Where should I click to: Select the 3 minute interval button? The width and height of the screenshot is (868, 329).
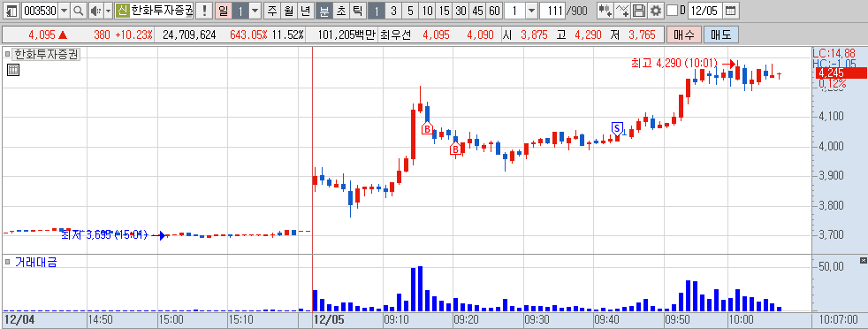point(393,11)
